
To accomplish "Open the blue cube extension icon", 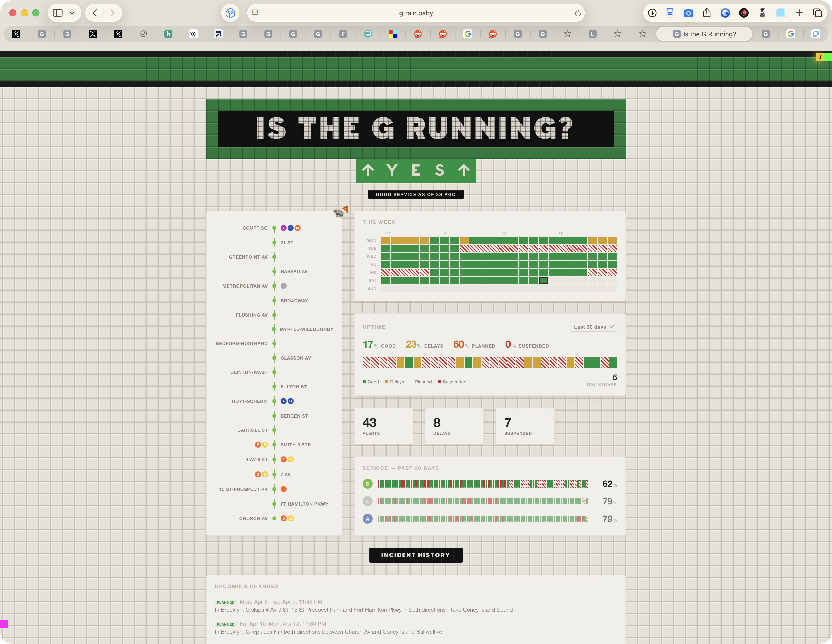I will click(230, 13).
